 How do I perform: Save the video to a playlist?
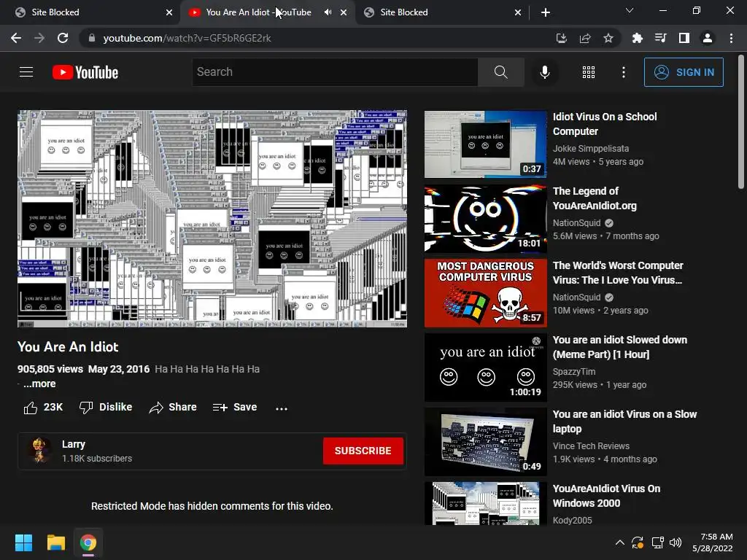pos(235,407)
